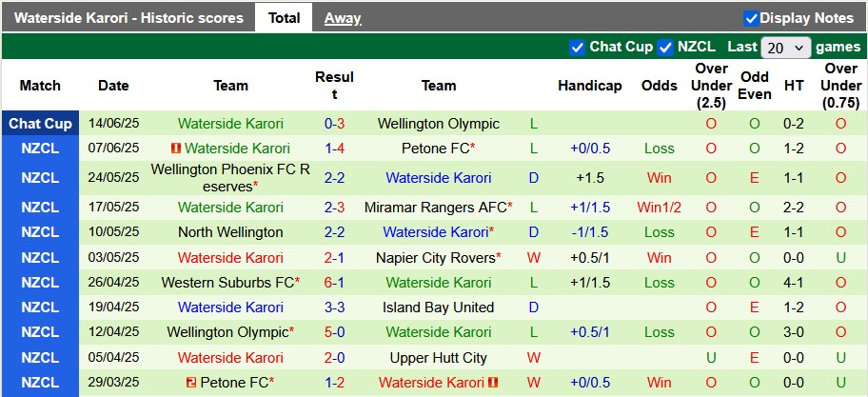The width and height of the screenshot is (868, 397).
Task: Switch to the Total tab
Action: point(284,17)
